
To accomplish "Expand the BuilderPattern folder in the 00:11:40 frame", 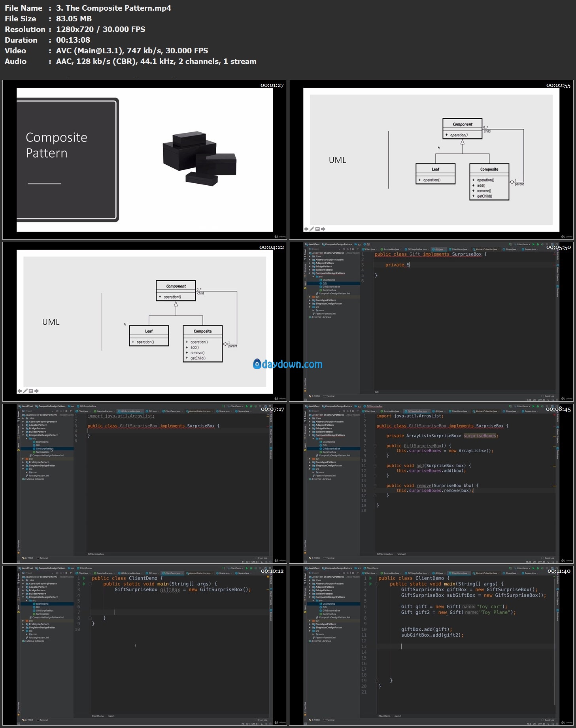I will 310,594.
